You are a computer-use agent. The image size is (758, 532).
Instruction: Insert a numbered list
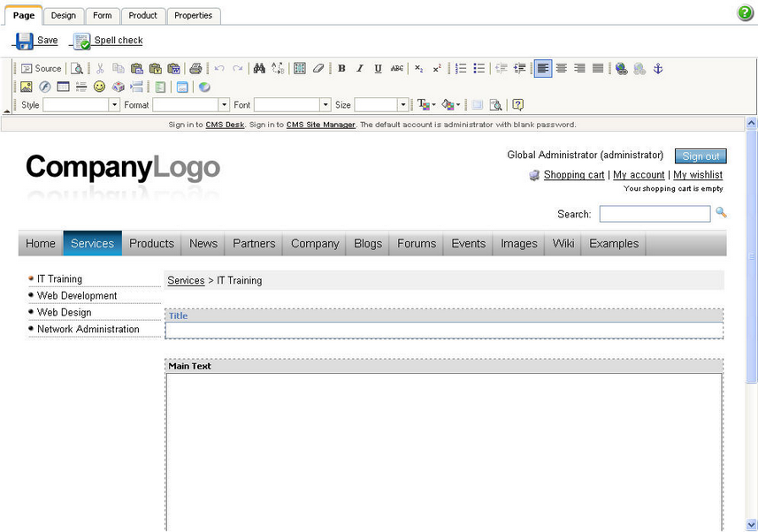[x=461, y=69]
